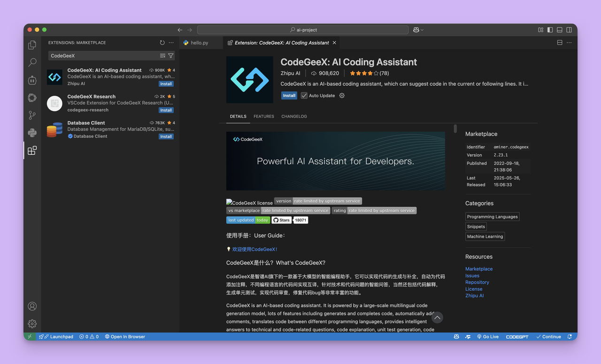Viewport: 601px width, 364px height.
Task: Toggle secondary side bar visibility
Action: tap(569, 30)
